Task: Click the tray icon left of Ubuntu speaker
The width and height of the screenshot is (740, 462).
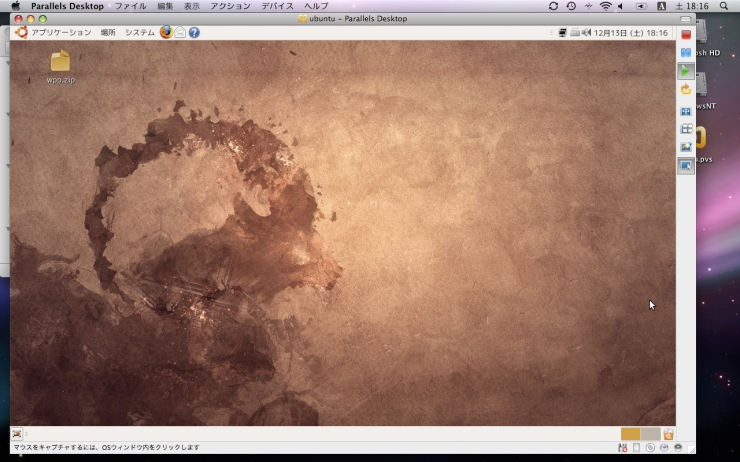Action: [575, 33]
